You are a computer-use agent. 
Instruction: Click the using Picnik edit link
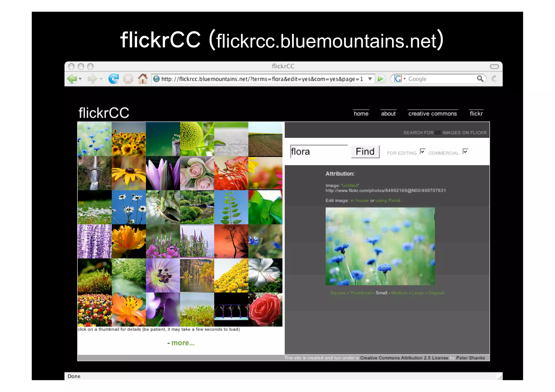(x=388, y=200)
